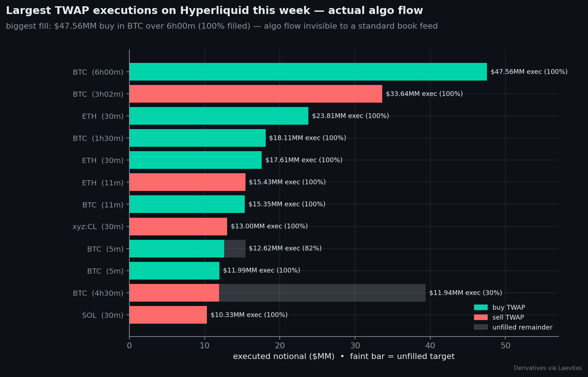588x377 pixels.
Task: Click the '10' tick on the x-axis
Action: coord(205,346)
